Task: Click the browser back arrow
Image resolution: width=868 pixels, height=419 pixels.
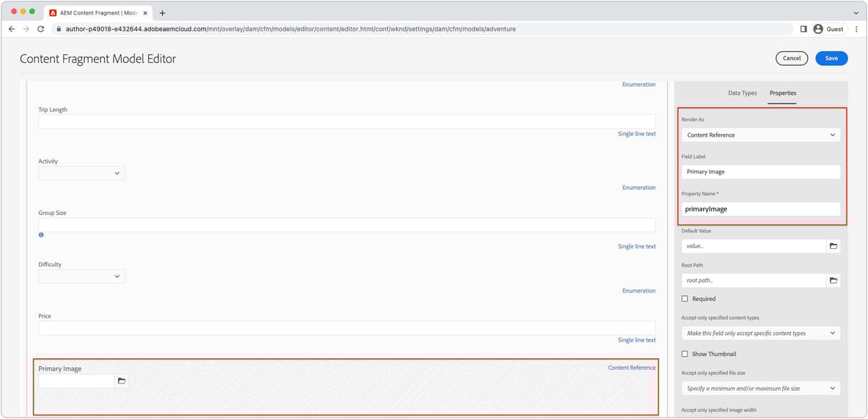Action: 12,29
